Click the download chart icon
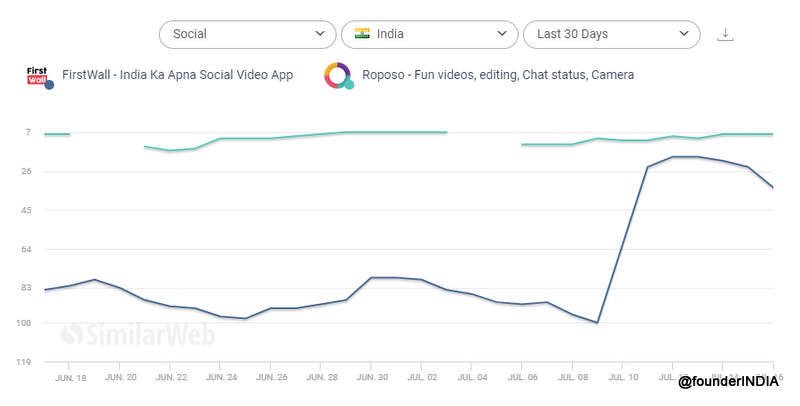Screen dimensions: 800x406 pyautogui.click(x=725, y=34)
